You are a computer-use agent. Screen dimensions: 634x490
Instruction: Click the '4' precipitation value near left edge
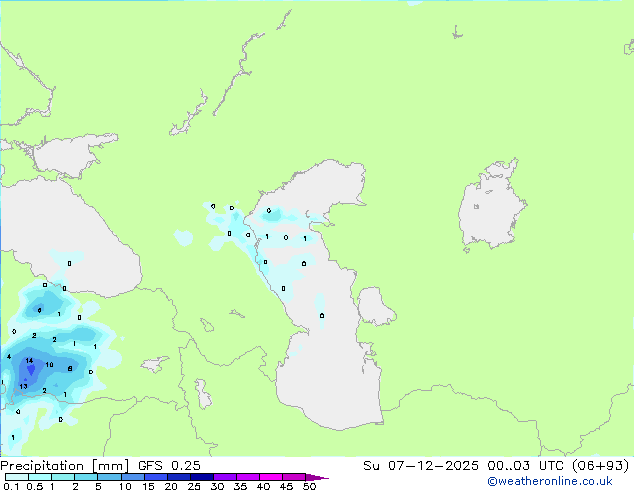point(9,357)
